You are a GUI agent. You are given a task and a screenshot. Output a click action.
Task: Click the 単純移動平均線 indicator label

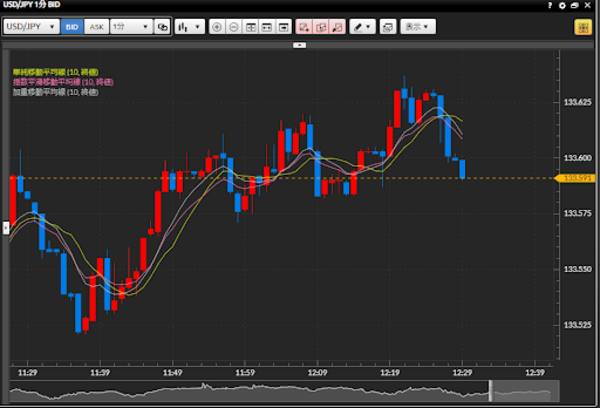coord(48,74)
